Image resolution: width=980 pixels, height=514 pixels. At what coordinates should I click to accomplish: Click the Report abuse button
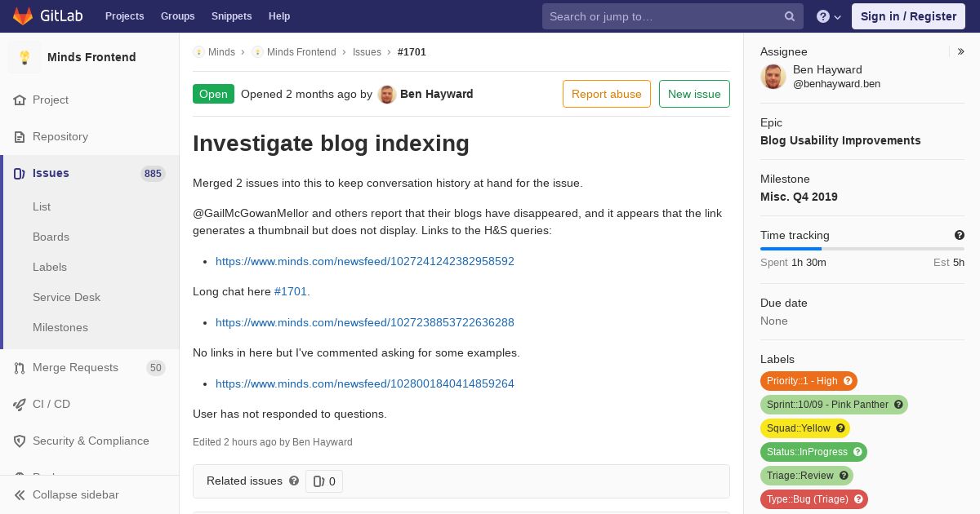607,94
